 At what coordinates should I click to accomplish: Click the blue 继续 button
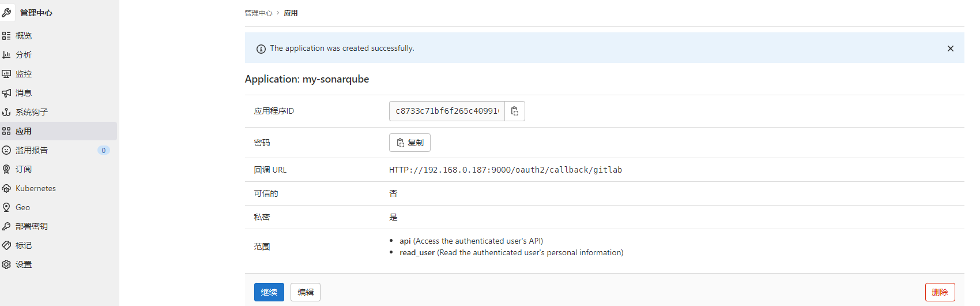[x=269, y=292]
